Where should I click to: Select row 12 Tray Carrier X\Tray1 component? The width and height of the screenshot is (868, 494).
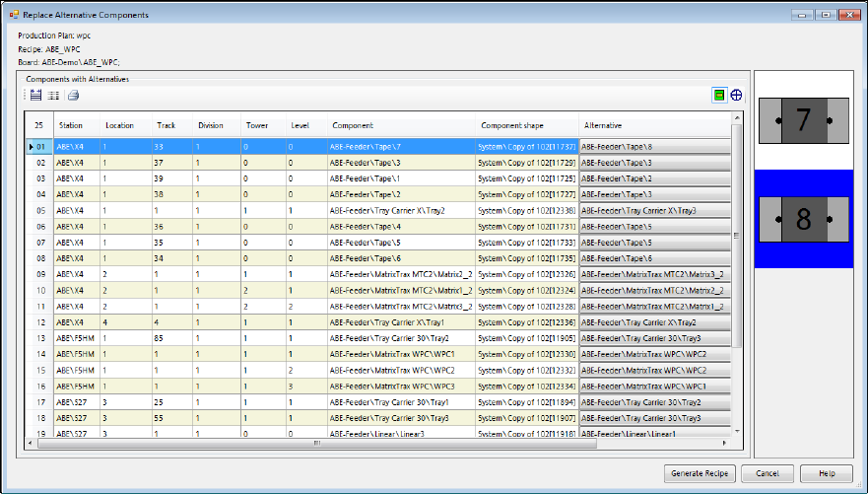click(388, 322)
